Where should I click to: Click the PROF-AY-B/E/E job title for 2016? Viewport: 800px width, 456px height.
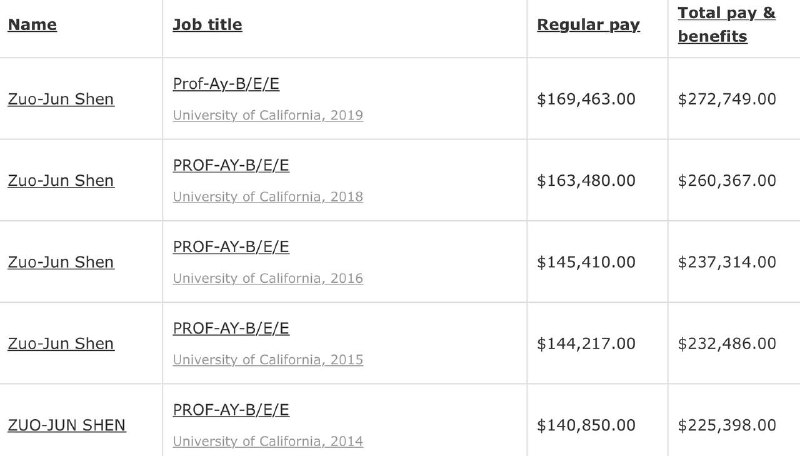coord(231,247)
